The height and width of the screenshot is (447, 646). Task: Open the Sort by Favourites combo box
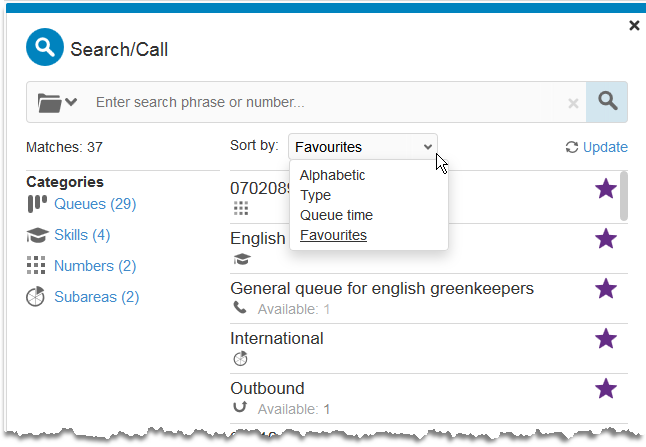(x=363, y=147)
